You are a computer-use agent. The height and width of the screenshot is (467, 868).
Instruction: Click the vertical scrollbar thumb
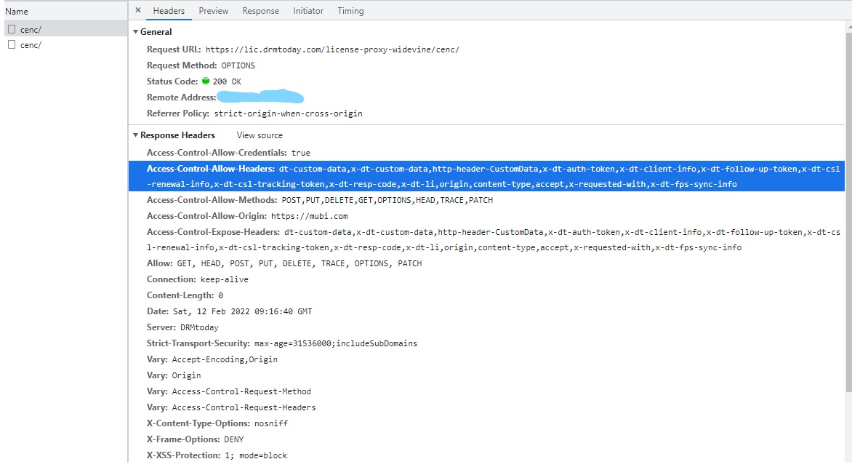(x=848, y=212)
